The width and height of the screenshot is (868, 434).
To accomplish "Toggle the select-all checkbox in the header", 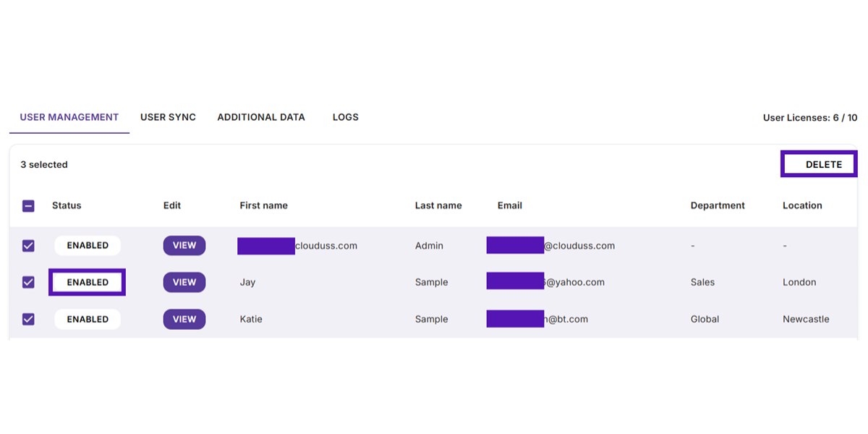I will point(28,205).
